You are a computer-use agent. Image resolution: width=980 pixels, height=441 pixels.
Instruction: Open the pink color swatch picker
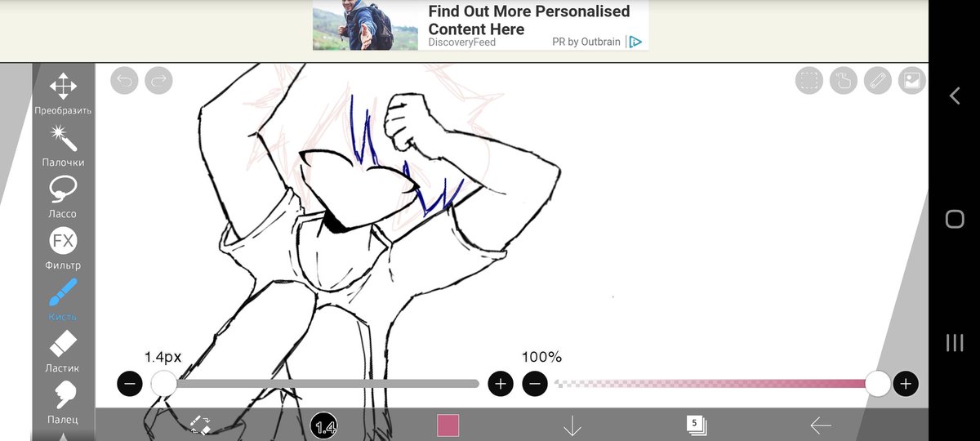pos(448,425)
